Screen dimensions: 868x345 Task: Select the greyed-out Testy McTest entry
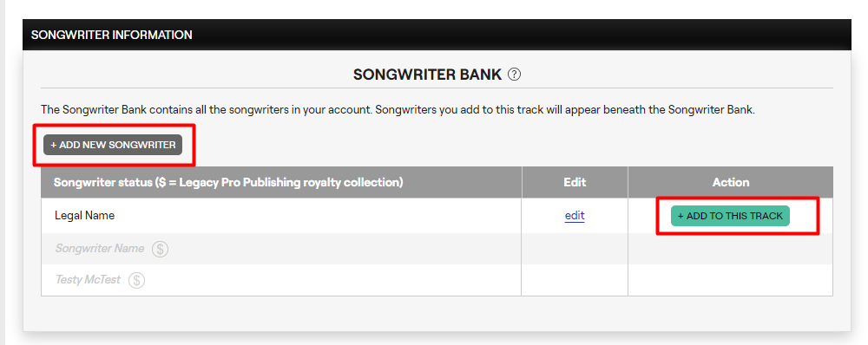pos(88,280)
